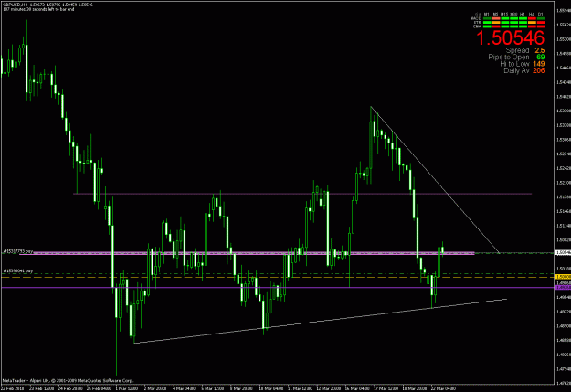Click the 22 Mar 04:00 time label

pos(443,388)
